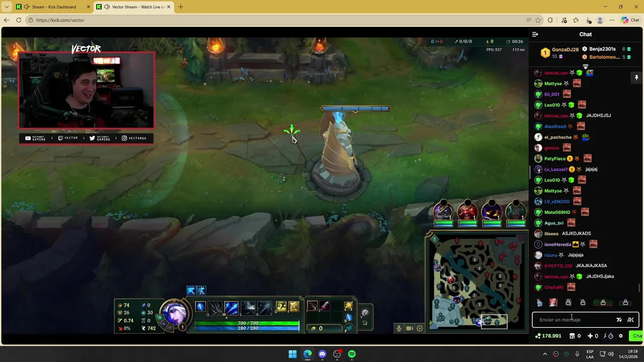644x362 pixels.
Task: Click the F summoner spell icon
Action: pos(293,306)
